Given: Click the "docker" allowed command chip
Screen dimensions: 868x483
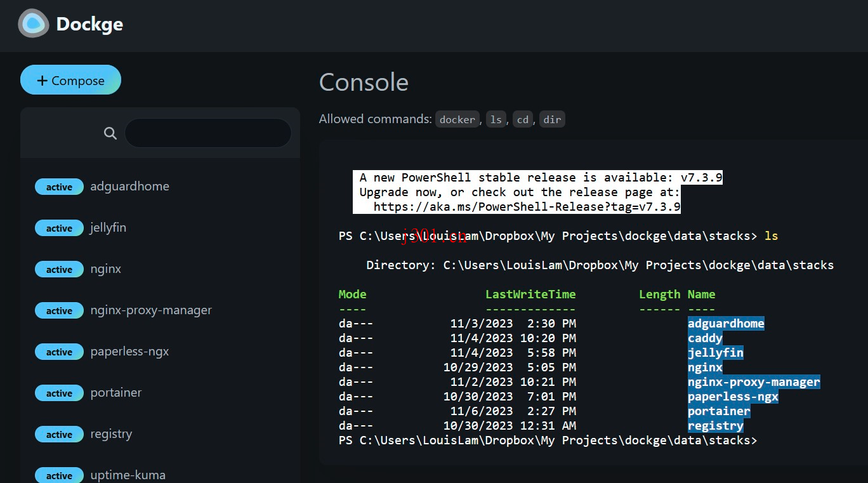Looking at the screenshot, I should click(457, 119).
